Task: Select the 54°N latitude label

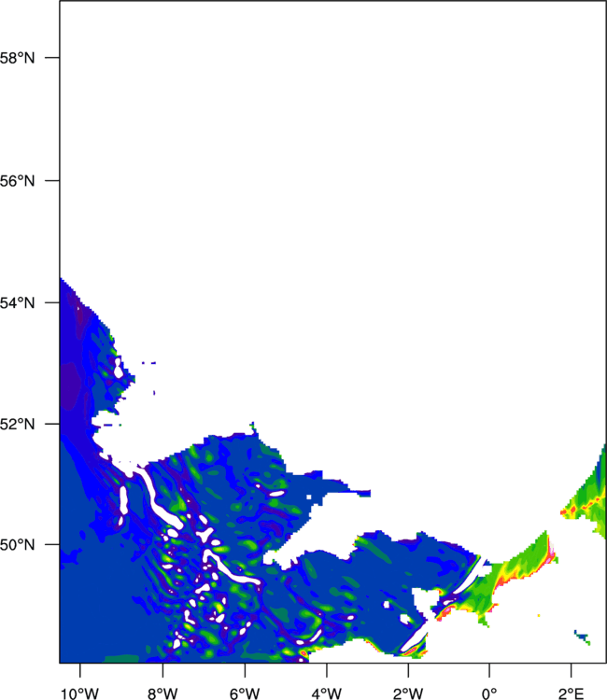Action: point(17,303)
